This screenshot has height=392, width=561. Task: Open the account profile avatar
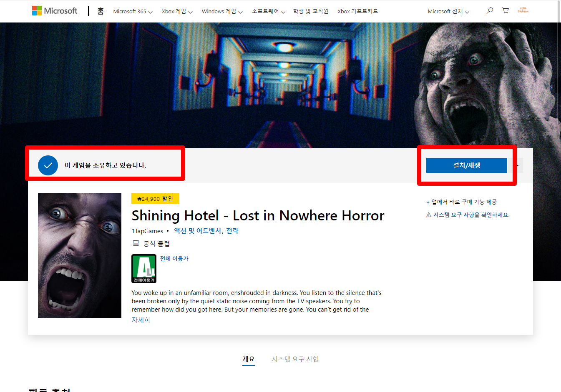click(523, 10)
